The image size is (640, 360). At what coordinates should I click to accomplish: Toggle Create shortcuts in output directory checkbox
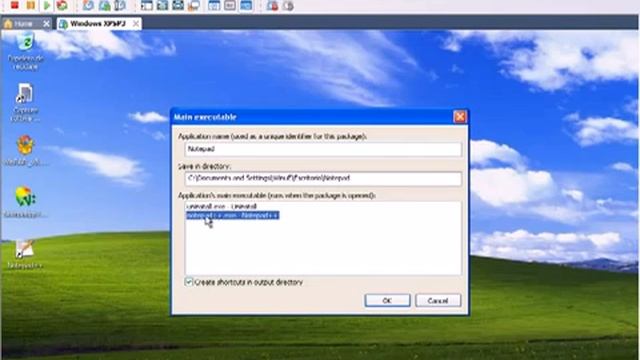[189, 282]
